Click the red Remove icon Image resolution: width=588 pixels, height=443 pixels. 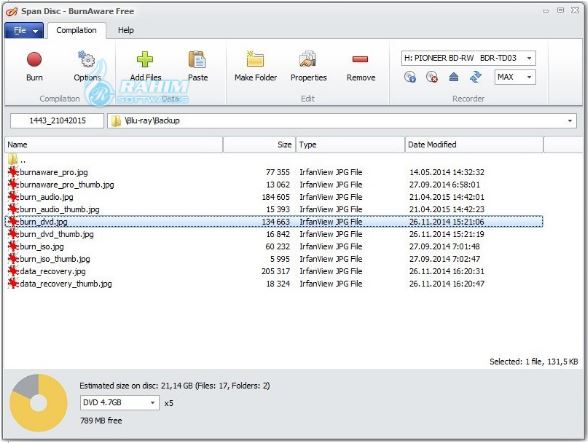coord(360,59)
